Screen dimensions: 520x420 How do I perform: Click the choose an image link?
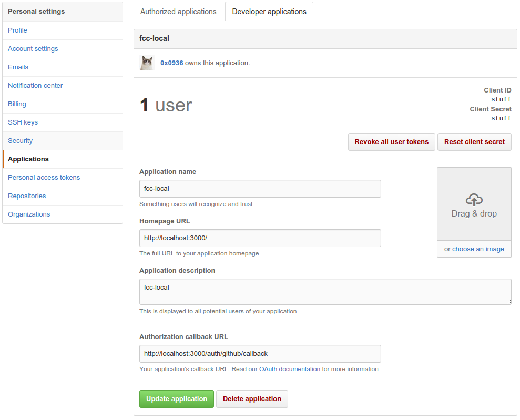click(x=478, y=249)
